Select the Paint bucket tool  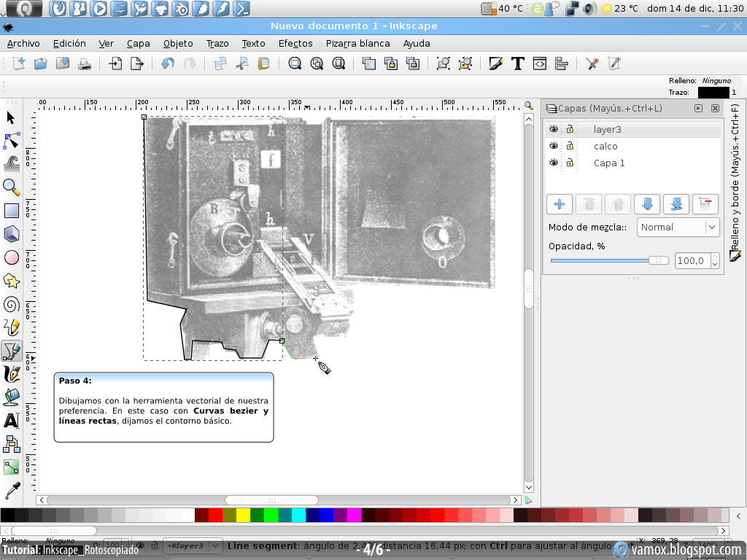coord(12,397)
